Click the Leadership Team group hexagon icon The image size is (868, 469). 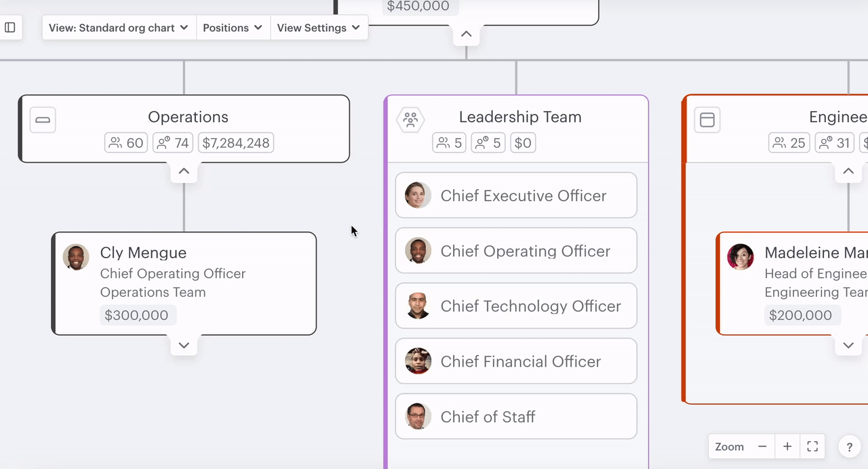(x=410, y=119)
